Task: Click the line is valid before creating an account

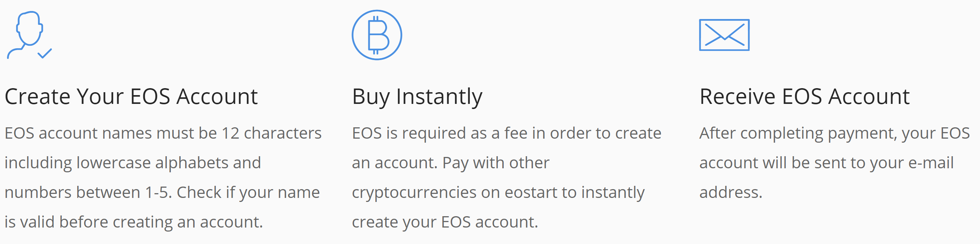Action: pyautogui.click(x=134, y=222)
